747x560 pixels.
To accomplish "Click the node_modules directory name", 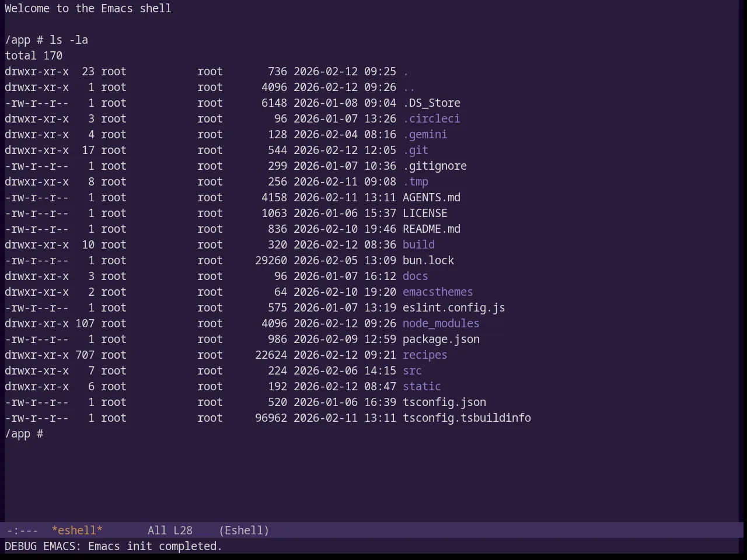I will pyautogui.click(x=441, y=323).
